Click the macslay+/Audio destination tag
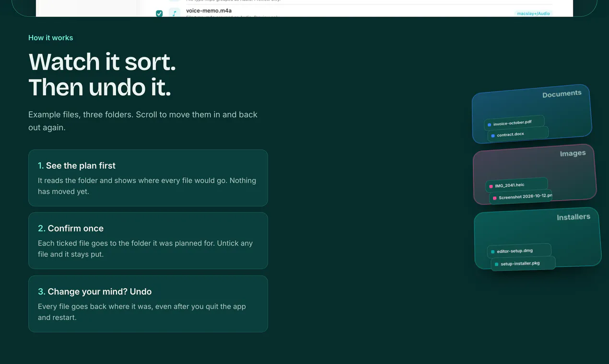 pyautogui.click(x=533, y=13)
